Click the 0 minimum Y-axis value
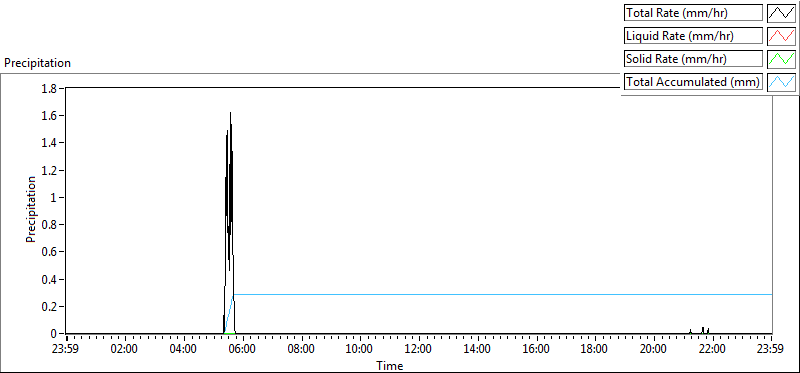The height and width of the screenshot is (373, 800). pos(56,334)
